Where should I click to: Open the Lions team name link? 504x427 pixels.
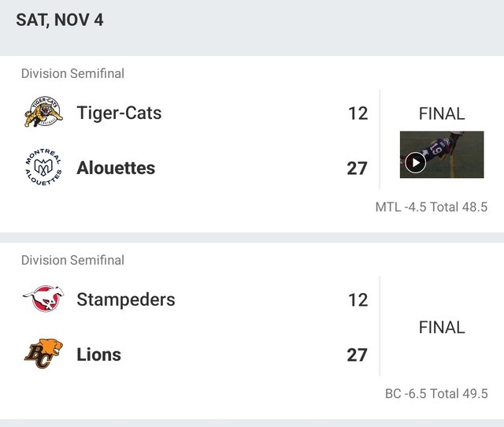[x=98, y=355]
